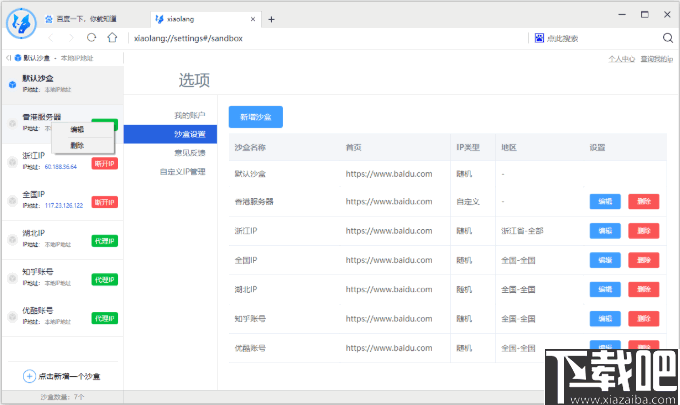Click 断开IP button for 全国IP sandbox
This screenshot has width=680, height=405.
pos(105,202)
